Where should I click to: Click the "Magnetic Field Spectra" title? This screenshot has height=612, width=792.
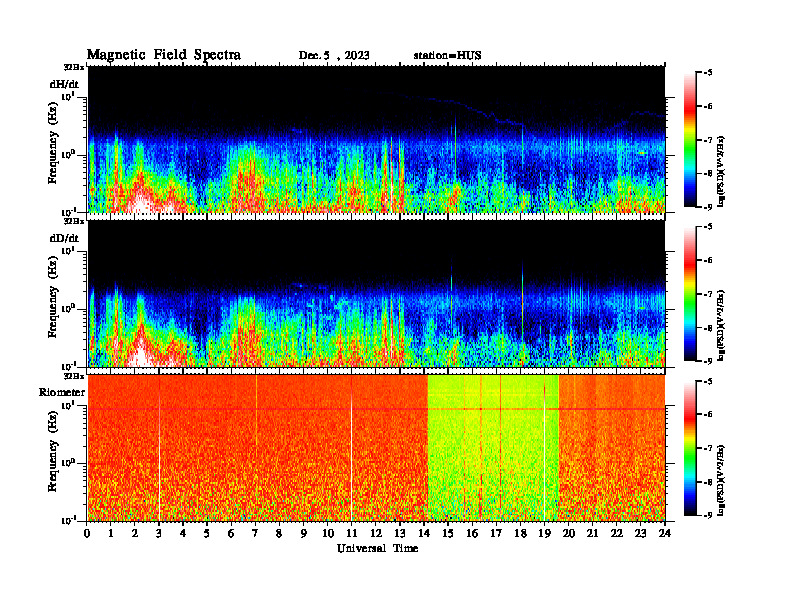click(164, 55)
